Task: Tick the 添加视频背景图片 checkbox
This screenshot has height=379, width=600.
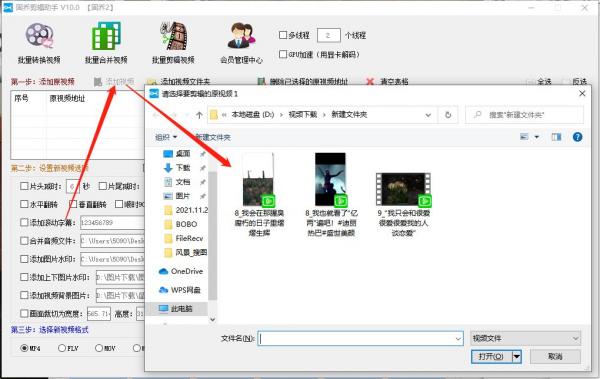Action: [x=24, y=295]
